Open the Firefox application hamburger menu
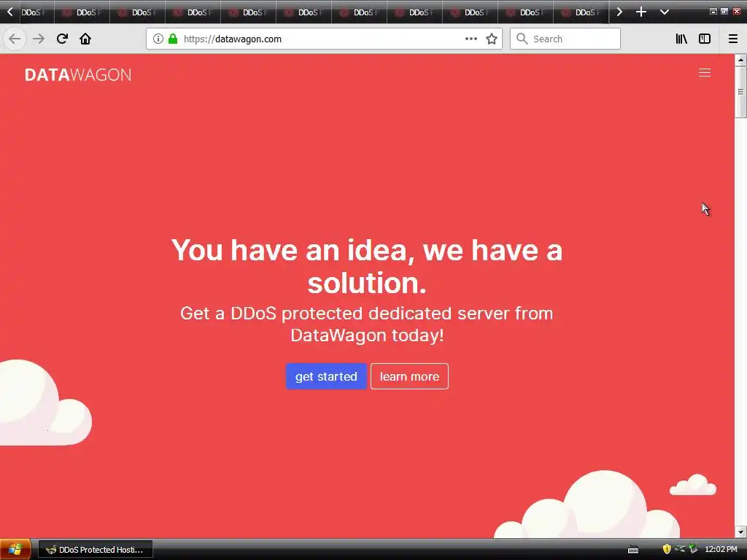This screenshot has width=747, height=560. (x=733, y=39)
